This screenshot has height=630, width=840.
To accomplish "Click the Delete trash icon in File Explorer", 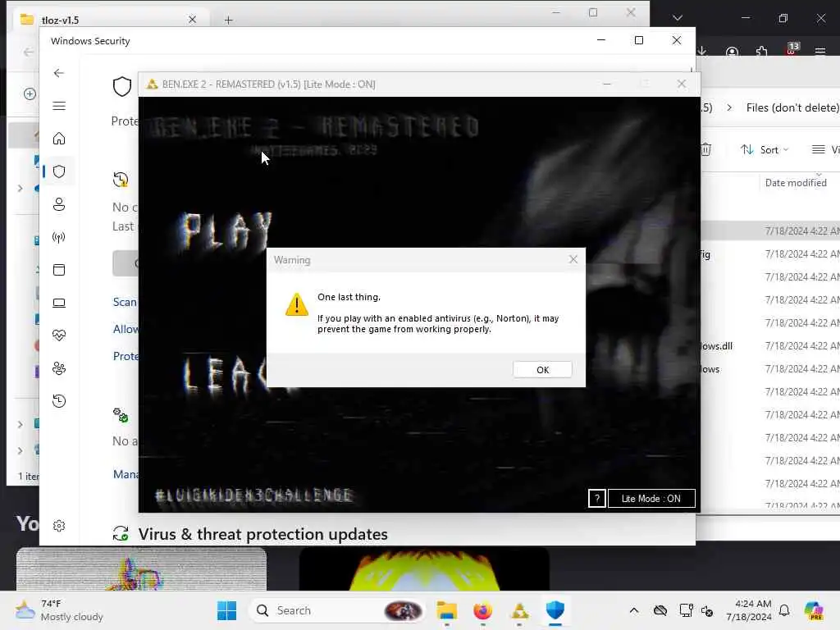I will pos(706,150).
